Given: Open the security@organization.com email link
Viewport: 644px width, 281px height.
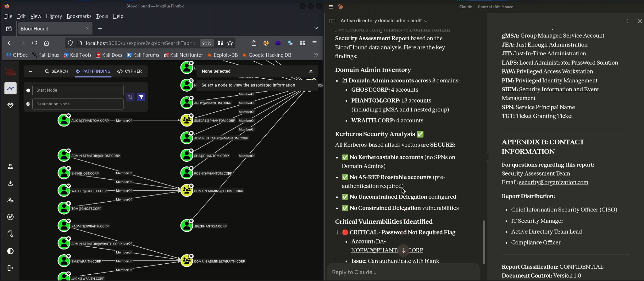Looking at the screenshot, I should click(x=553, y=183).
